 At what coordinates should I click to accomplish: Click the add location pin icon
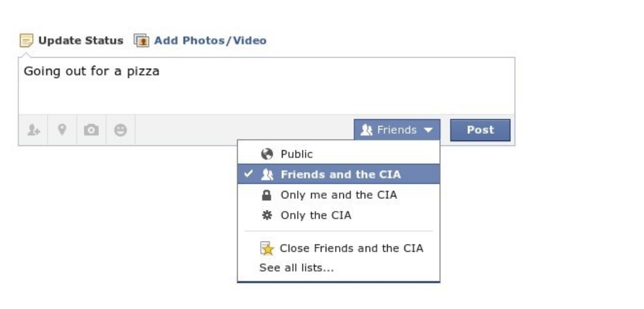[x=62, y=130]
